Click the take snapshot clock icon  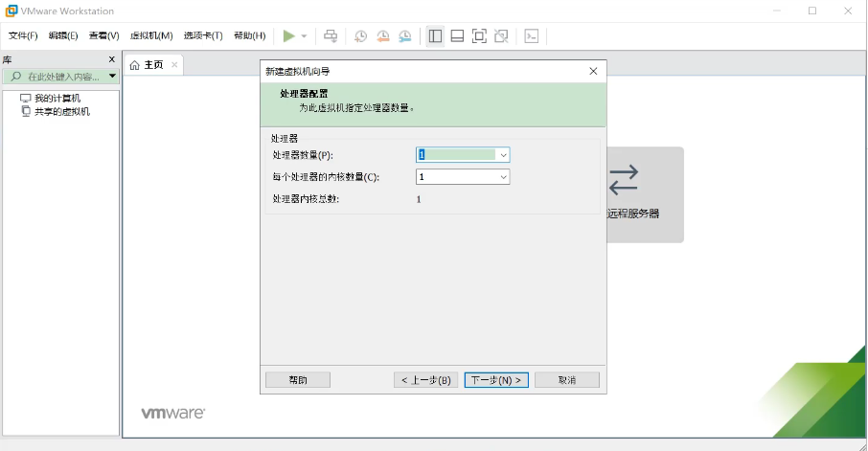[360, 36]
